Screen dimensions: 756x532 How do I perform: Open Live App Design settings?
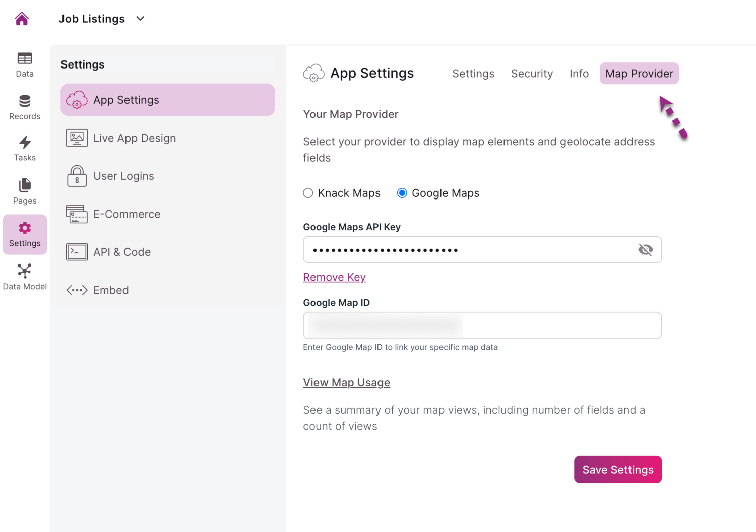[x=134, y=138]
